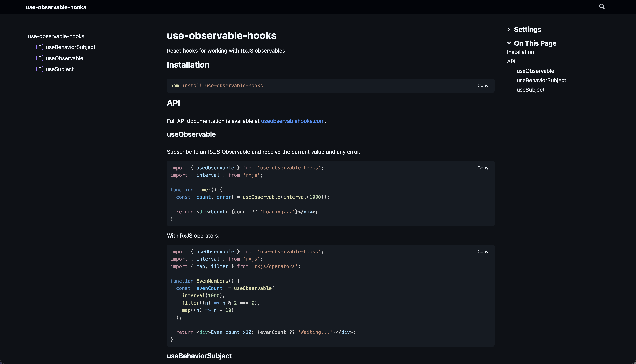
Task: Copy the npm install command
Action: [483, 85]
